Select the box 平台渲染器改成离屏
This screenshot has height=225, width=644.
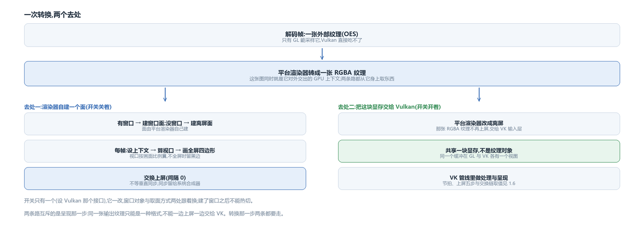click(x=479, y=124)
